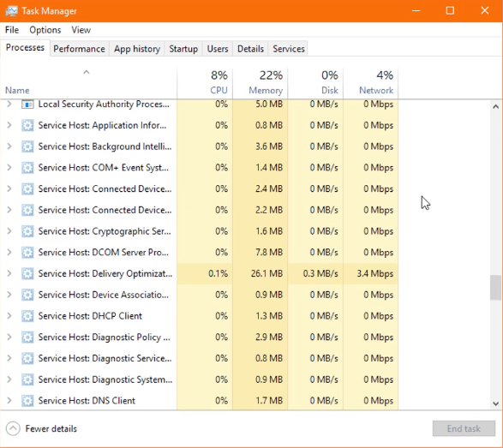This screenshot has height=448, width=503.
Task: Click the Service Host: Delivery Optimizat... gear icon
Action: [27, 273]
